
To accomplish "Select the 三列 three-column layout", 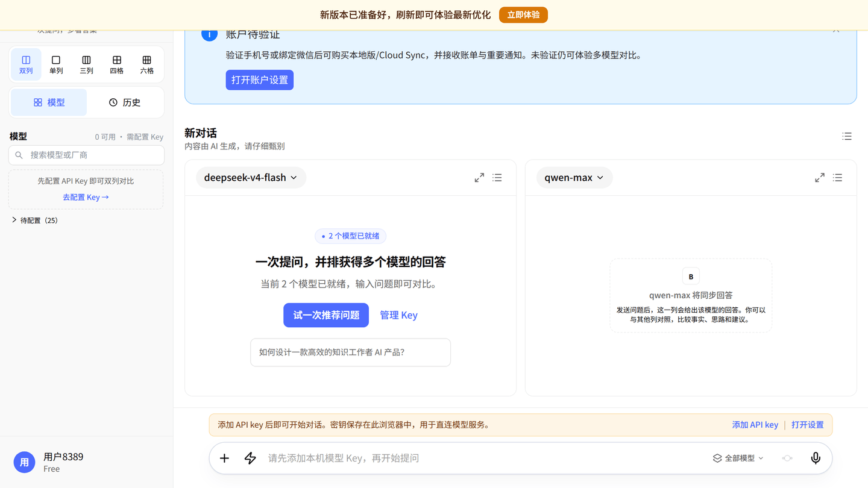I will coord(86,64).
